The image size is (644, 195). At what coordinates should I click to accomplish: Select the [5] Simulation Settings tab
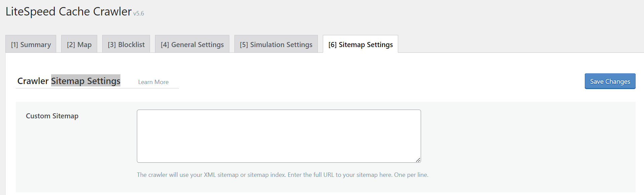(276, 44)
